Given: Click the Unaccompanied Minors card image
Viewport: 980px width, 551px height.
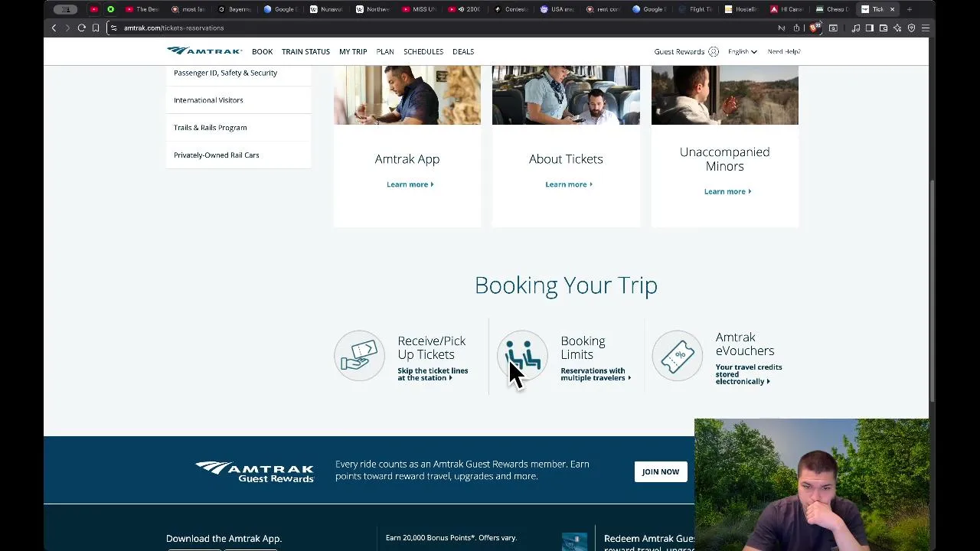Looking at the screenshot, I should (x=724, y=95).
